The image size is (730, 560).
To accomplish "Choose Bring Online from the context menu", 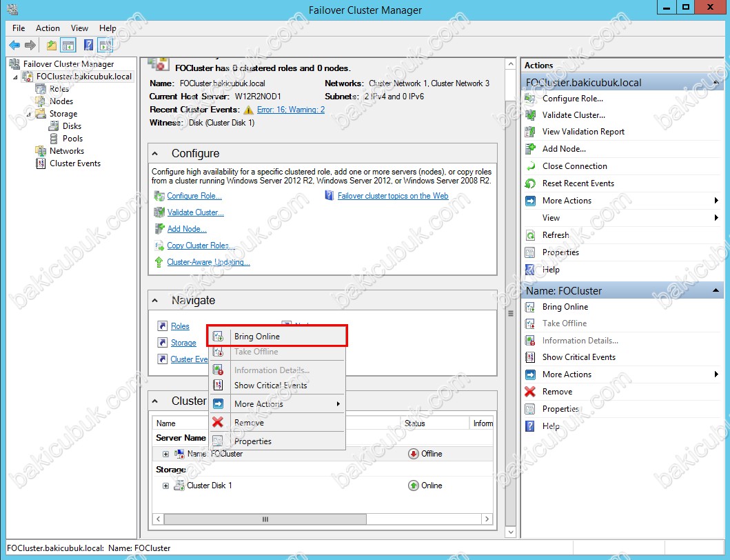I will tap(277, 337).
